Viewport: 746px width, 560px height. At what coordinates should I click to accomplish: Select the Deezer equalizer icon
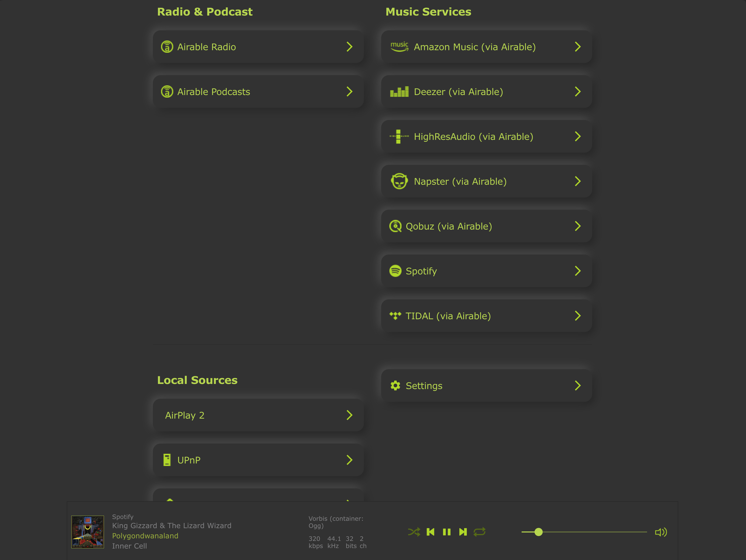tap(399, 91)
